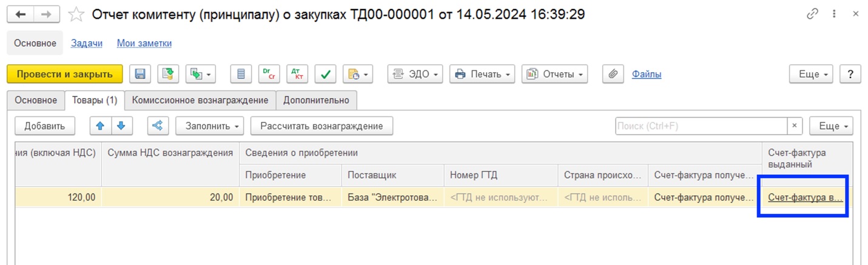Open the Файлы link
Image resolution: width=868 pixels, height=265 pixels.
click(647, 74)
